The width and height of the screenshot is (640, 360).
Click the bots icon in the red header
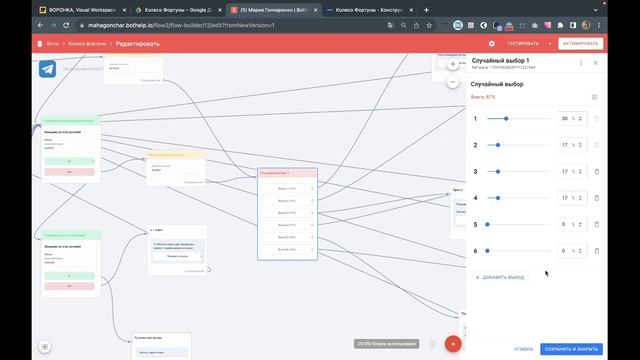tap(40, 44)
